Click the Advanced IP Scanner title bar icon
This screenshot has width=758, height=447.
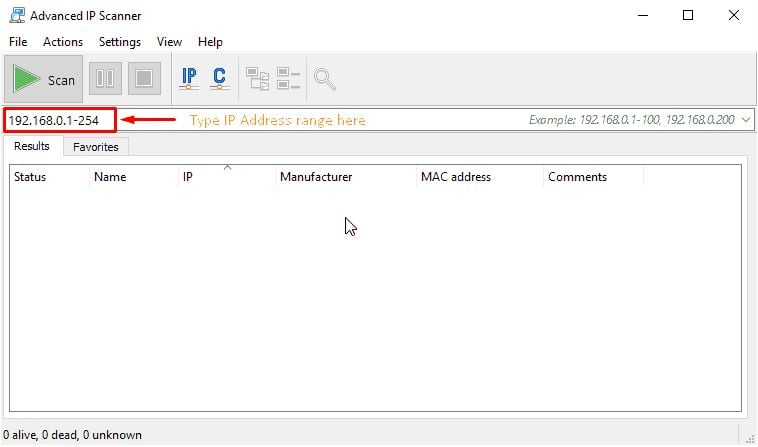point(15,15)
